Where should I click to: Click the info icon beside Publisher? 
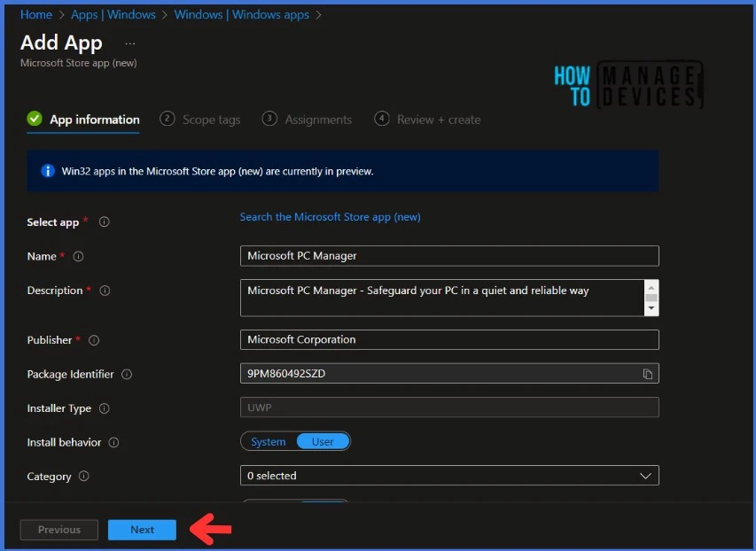tap(94, 340)
